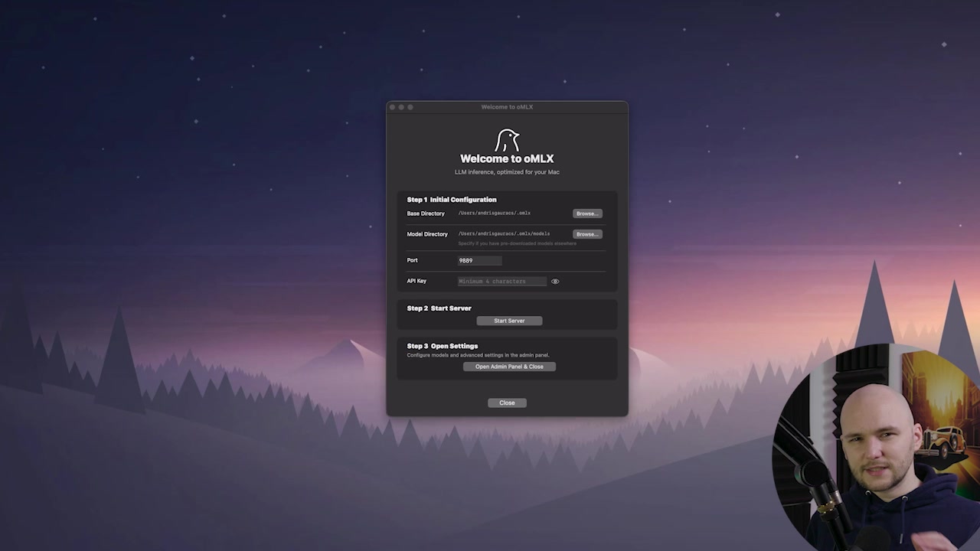Screen dimensions: 980x551
Task: Show the API key with the eye icon
Action: click(555, 282)
